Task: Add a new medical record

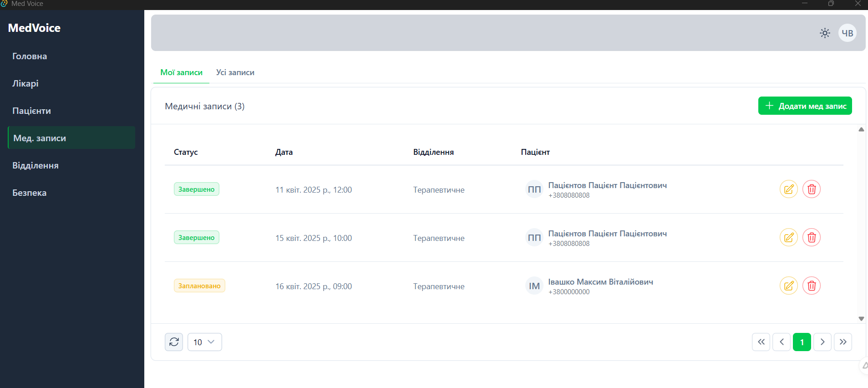Action: tap(805, 106)
